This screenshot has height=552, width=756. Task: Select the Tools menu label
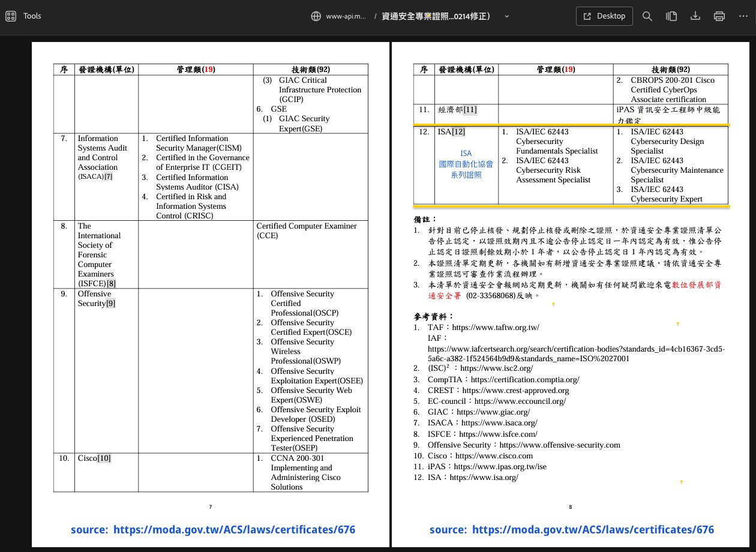(32, 16)
